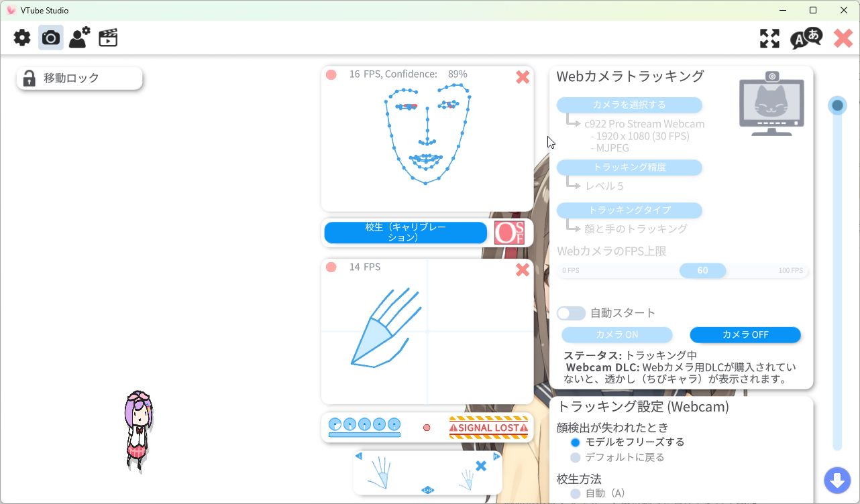This screenshot has height=504, width=860.
Task: Select the デフォルトに戻る radio option
Action: pos(575,457)
